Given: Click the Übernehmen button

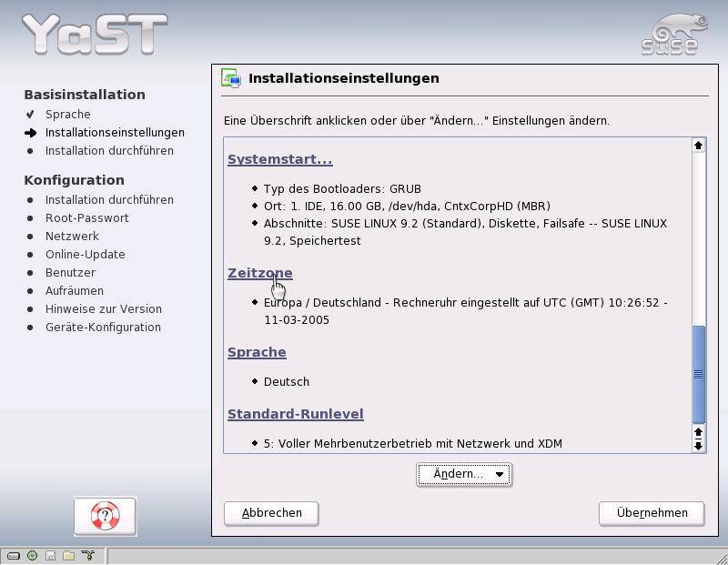Looking at the screenshot, I should [652, 513].
